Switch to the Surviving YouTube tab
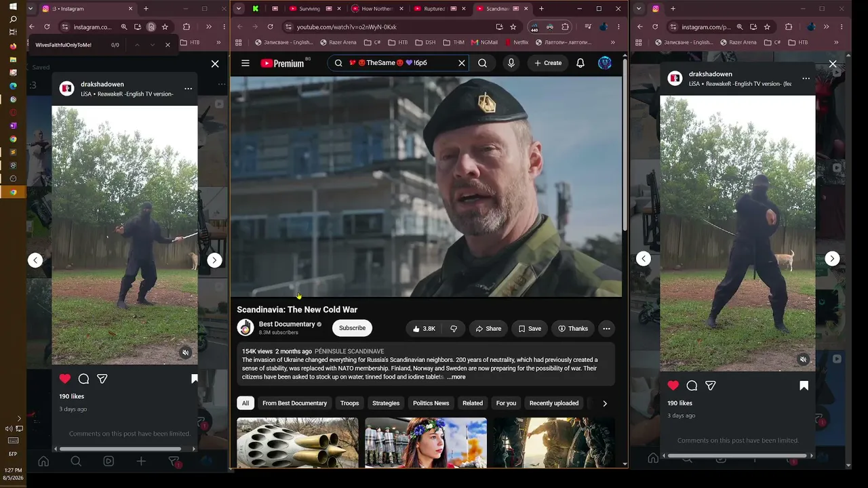The width and height of the screenshot is (868, 488). pos(313,9)
